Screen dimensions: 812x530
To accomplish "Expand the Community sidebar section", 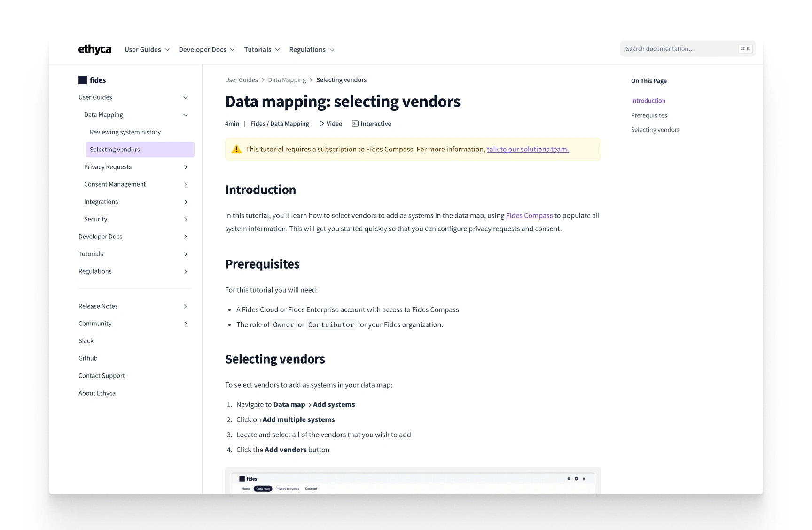I will [186, 324].
